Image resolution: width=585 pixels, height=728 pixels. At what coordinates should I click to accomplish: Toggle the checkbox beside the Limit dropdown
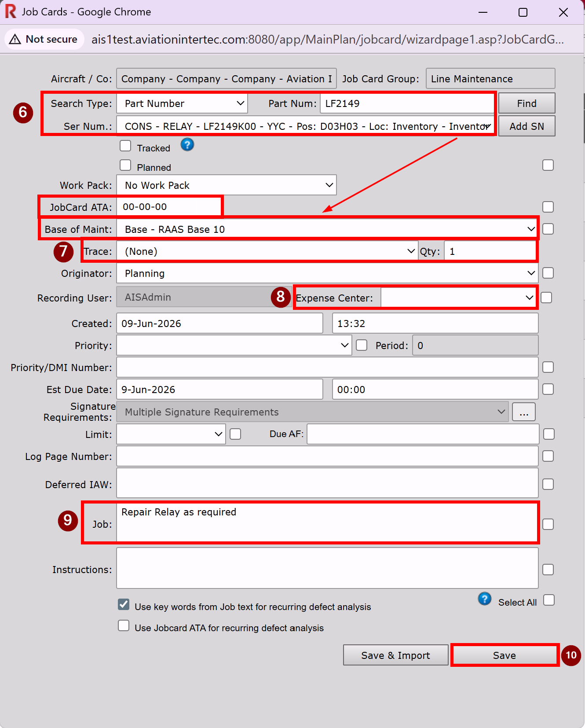(235, 434)
